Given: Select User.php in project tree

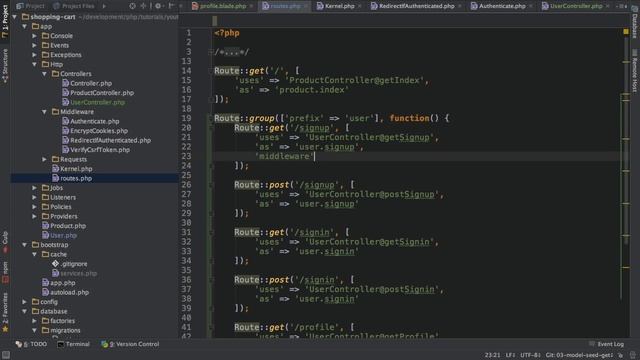Looking at the screenshot, I should pyautogui.click(x=60, y=235).
